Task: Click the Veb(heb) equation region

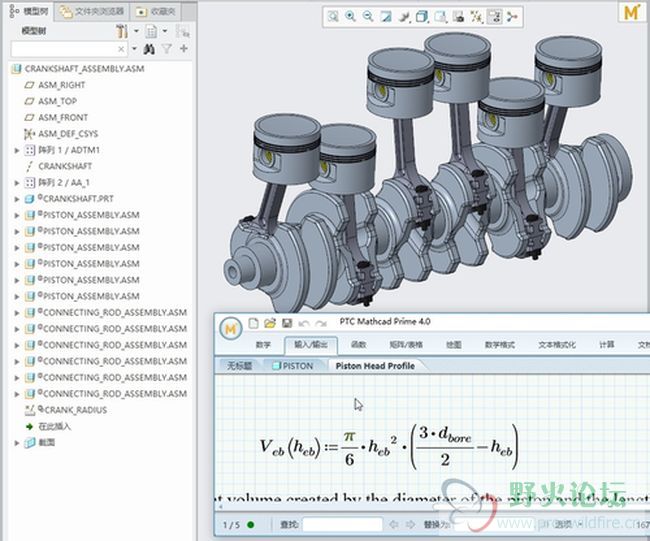Action: [389, 447]
